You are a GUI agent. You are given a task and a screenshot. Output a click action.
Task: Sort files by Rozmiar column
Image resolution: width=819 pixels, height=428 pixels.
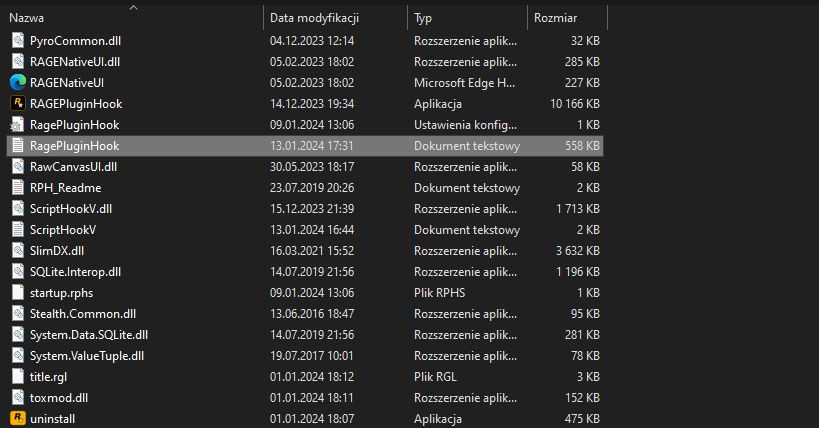[556, 18]
